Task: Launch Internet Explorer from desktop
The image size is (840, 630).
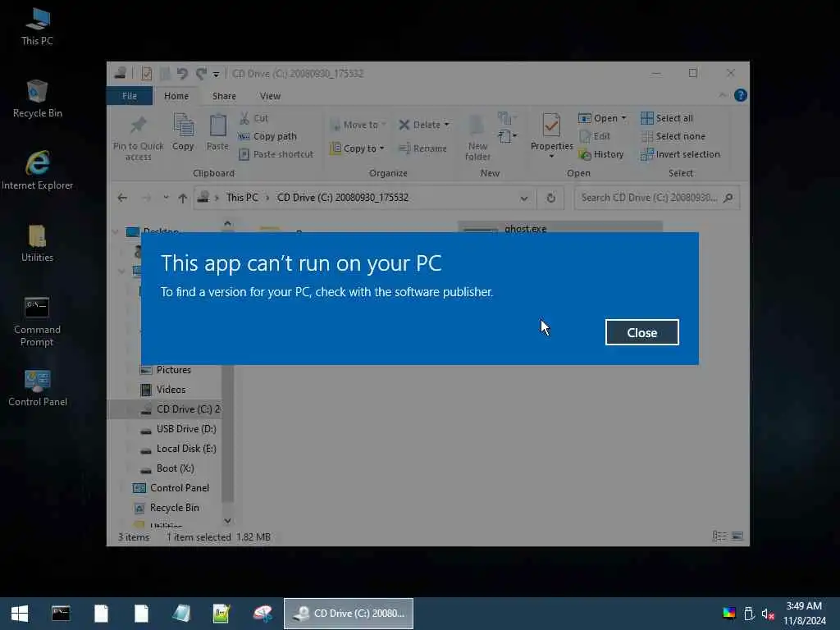Action: pyautogui.click(x=37, y=171)
